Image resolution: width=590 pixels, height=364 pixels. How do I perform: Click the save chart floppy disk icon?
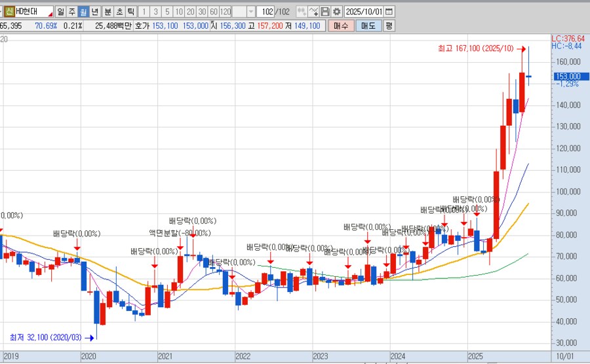[325, 12]
